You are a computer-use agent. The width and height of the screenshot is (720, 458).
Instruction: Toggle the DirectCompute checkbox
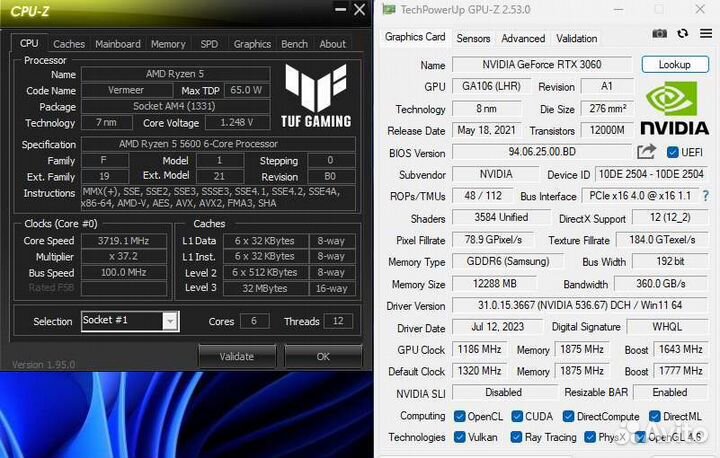tap(568, 416)
